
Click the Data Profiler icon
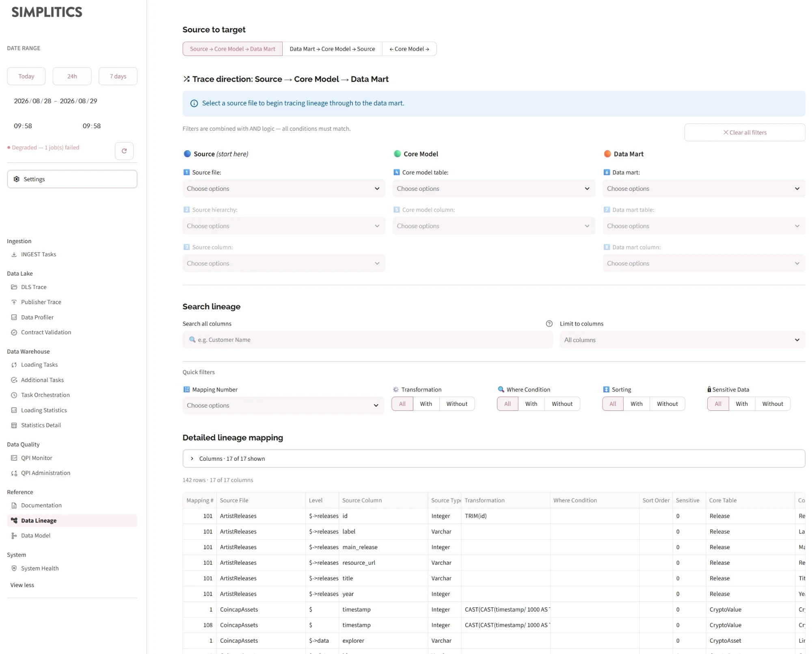click(14, 317)
